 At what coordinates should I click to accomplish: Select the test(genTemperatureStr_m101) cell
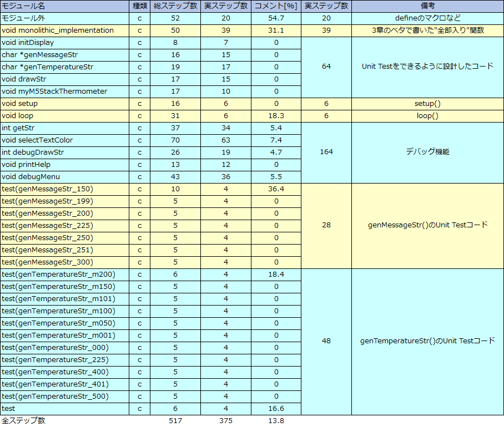click(x=64, y=299)
